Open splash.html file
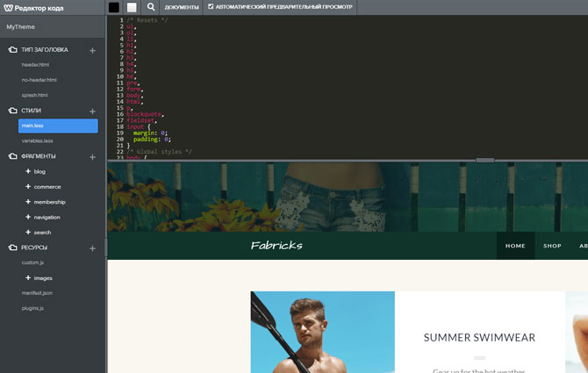 click(34, 95)
